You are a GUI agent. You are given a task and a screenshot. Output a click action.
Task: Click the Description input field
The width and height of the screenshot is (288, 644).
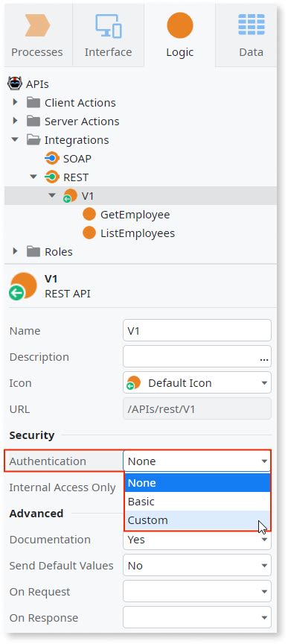click(x=197, y=356)
